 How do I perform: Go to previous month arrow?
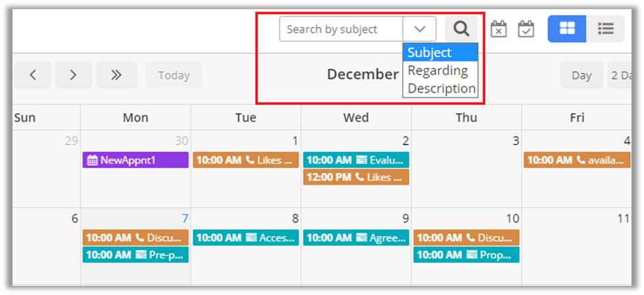32,75
